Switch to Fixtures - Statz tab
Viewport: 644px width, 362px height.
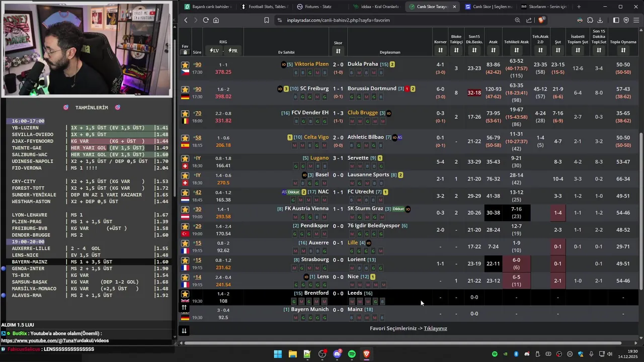(x=319, y=7)
